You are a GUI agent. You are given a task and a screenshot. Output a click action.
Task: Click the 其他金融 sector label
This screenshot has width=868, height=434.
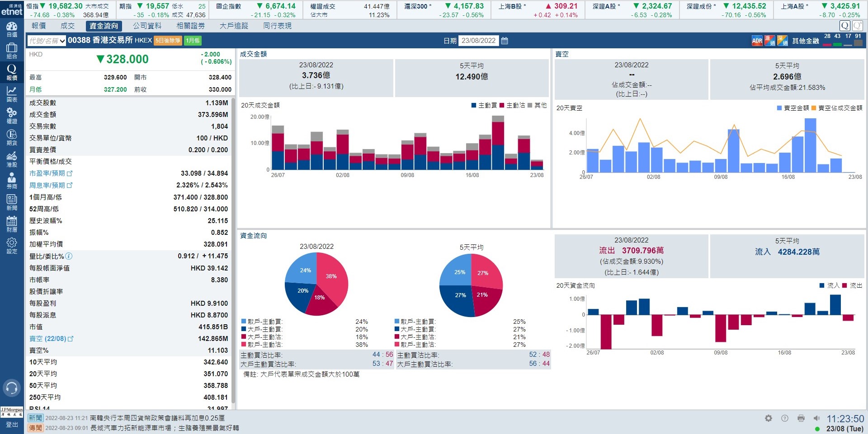pos(805,41)
